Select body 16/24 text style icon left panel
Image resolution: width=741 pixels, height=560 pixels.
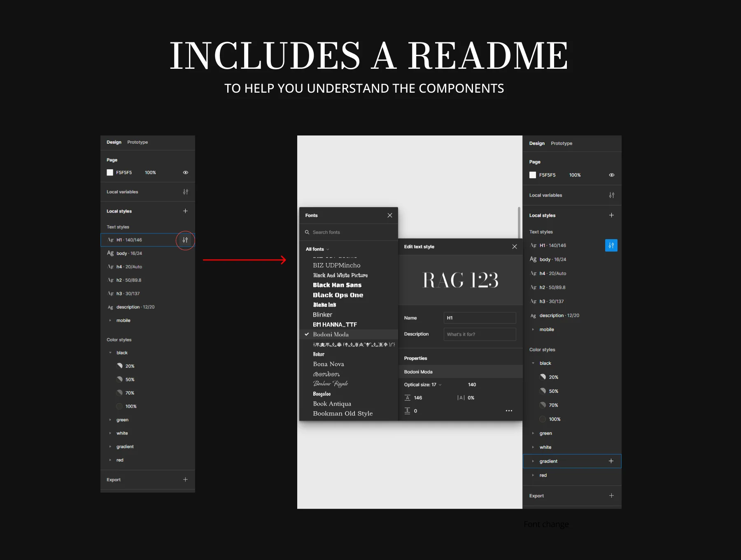point(110,253)
